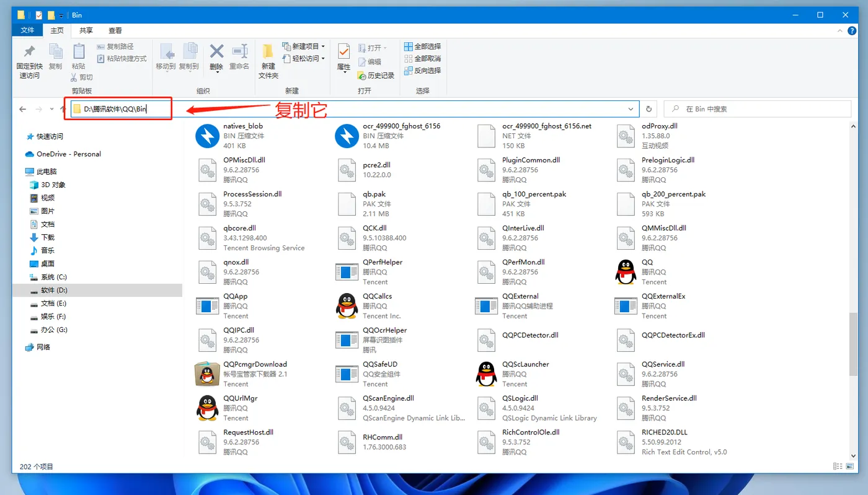Screen dimensions: 868x495
Task: Select the QQPcmgrDownload icon
Action: 207,374
